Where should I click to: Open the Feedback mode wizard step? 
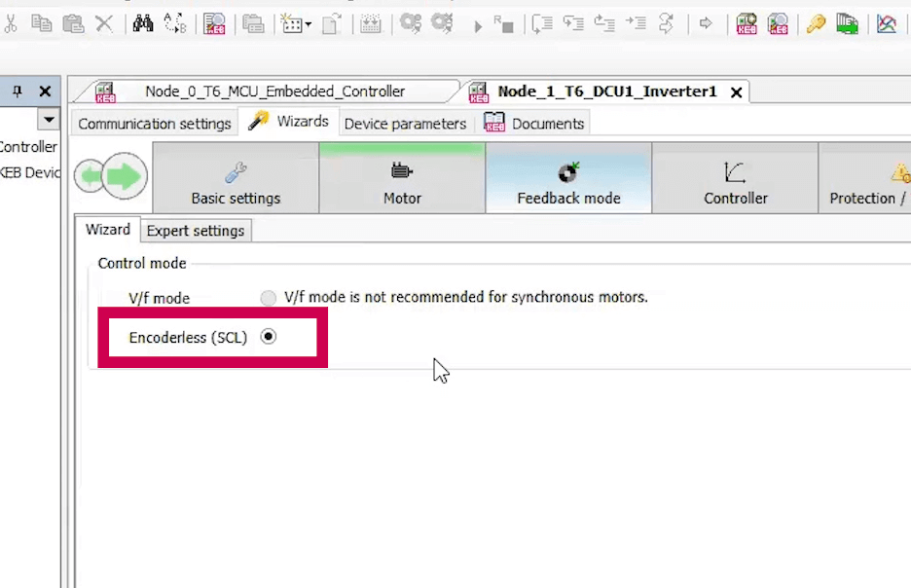coord(568,178)
